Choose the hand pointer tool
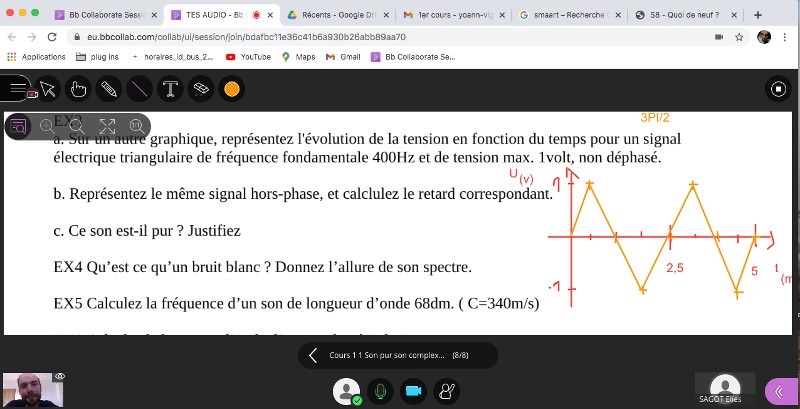This screenshot has width=800, height=409. tap(78, 89)
